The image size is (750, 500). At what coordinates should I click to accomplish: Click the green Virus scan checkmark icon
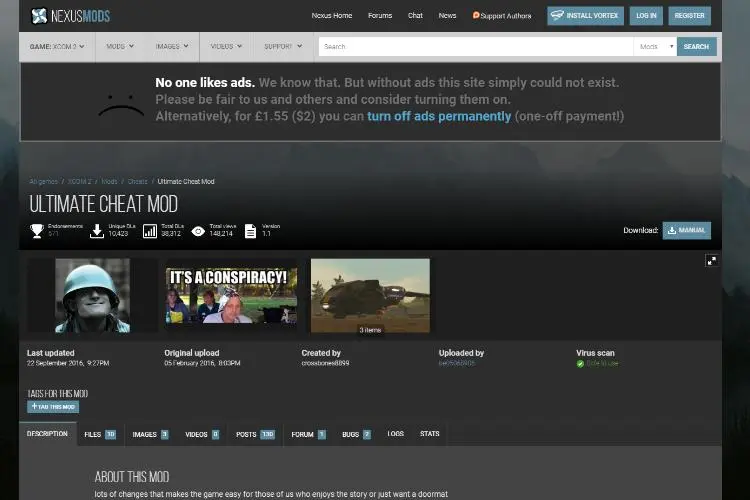[580, 364]
